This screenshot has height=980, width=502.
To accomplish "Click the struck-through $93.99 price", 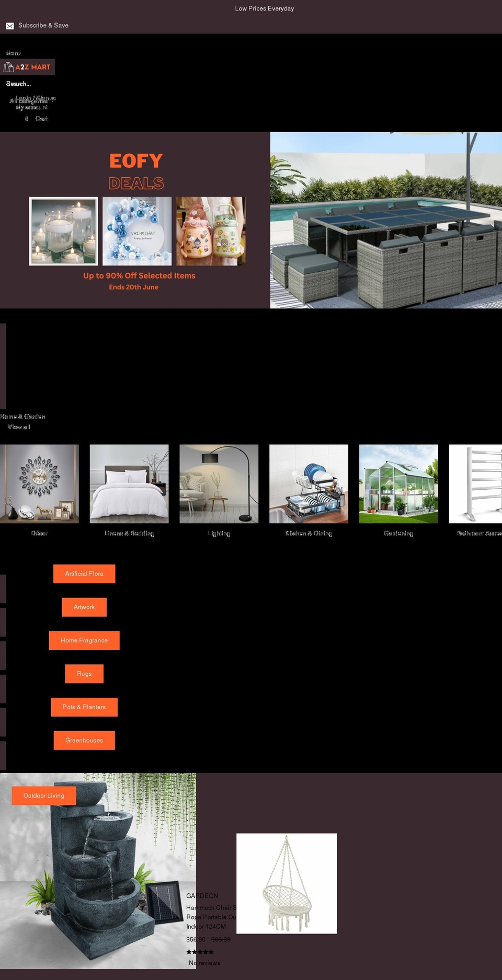I will (x=221, y=939).
